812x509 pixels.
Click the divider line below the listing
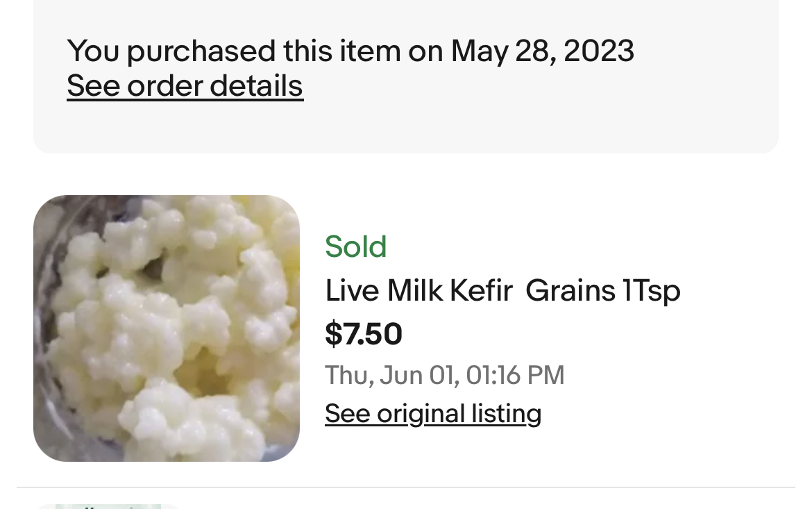[x=405, y=487]
